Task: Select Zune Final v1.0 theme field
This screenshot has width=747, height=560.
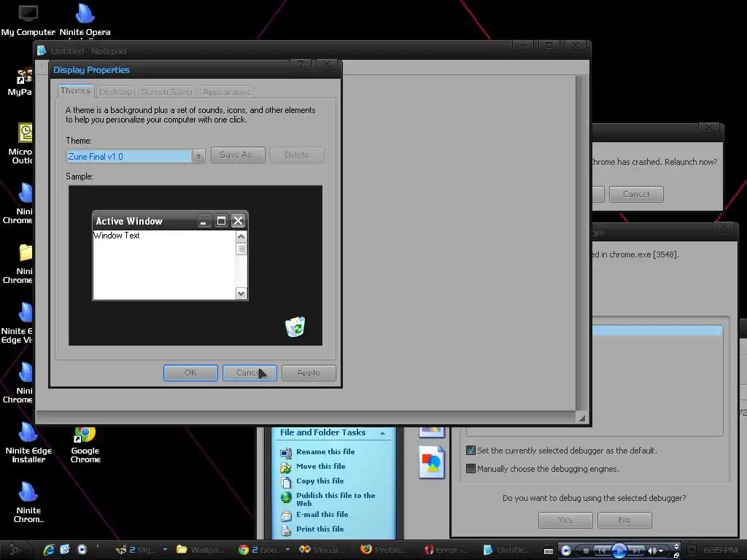Action: [x=128, y=156]
